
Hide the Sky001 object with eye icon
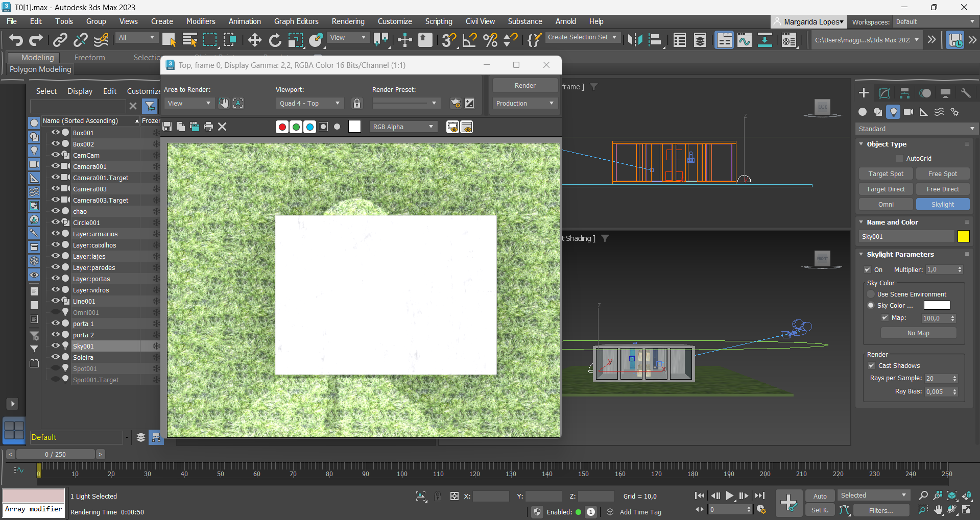click(56, 345)
